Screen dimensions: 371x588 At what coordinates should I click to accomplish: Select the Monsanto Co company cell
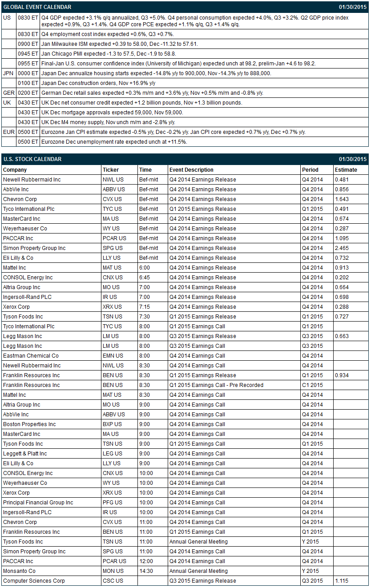[52, 571]
